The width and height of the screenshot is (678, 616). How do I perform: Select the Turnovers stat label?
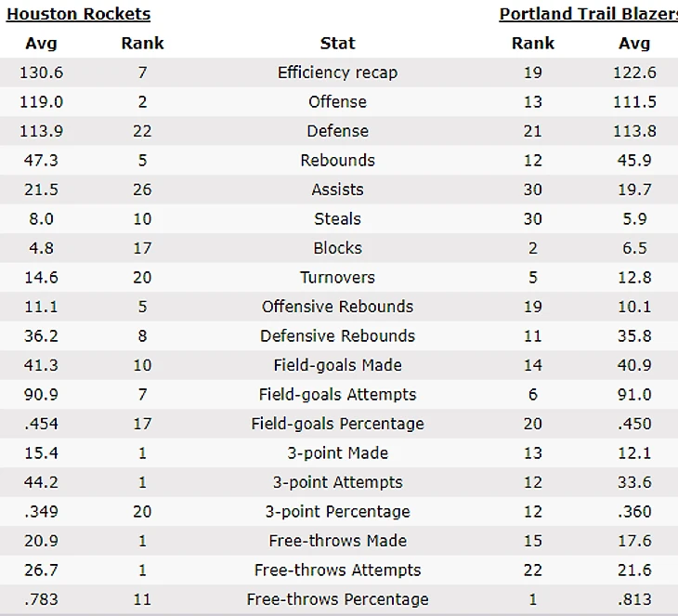pyautogui.click(x=337, y=278)
